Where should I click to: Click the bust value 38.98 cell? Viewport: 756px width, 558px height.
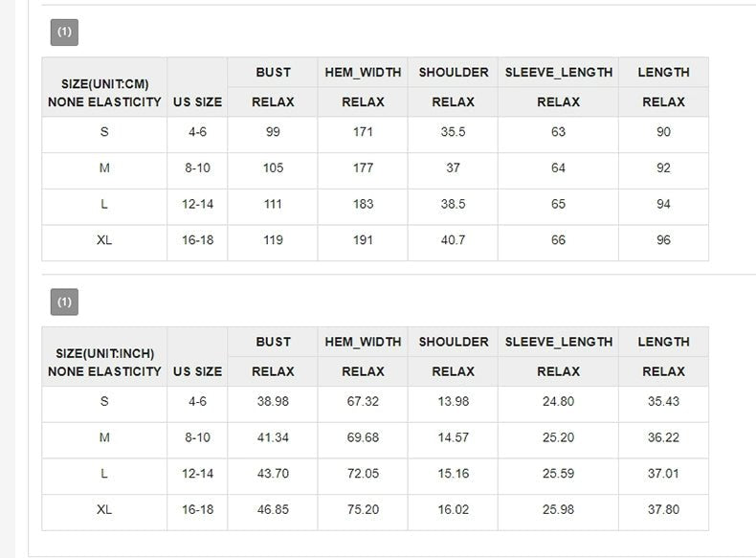(x=273, y=402)
